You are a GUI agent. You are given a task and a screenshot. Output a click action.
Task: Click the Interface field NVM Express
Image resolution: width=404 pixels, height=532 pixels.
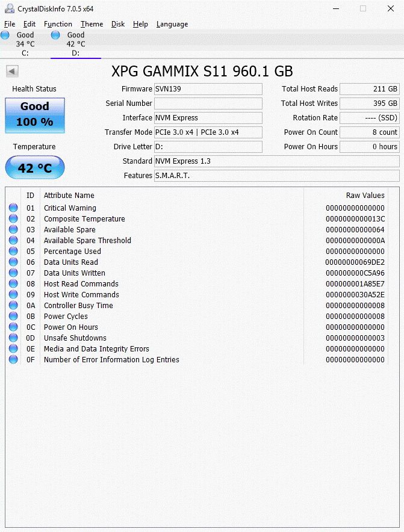coord(208,118)
